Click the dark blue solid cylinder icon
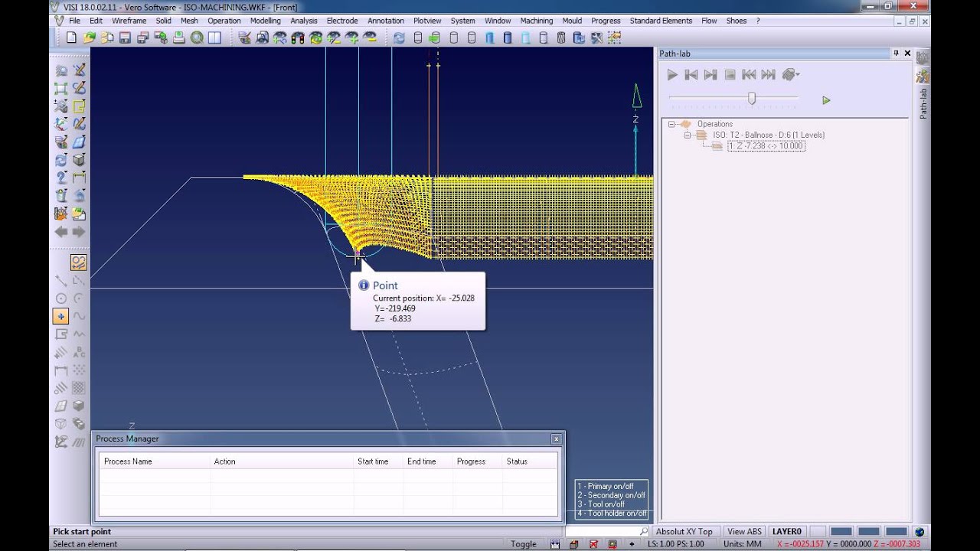This screenshot has height=551, width=980. [x=508, y=37]
